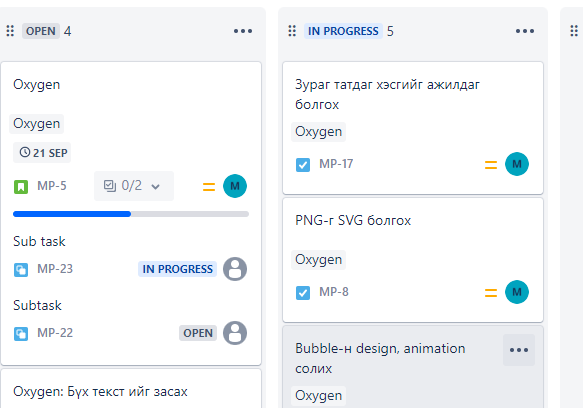Click the unassigned avatar on MP-23
Screen dimensions: 583x408
(235, 269)
